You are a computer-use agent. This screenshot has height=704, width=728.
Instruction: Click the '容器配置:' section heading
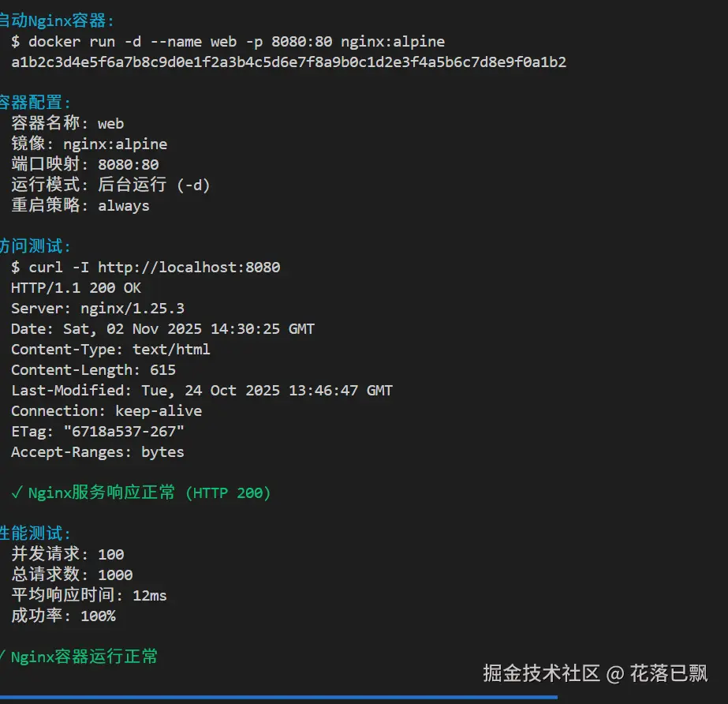pos(35,103)
